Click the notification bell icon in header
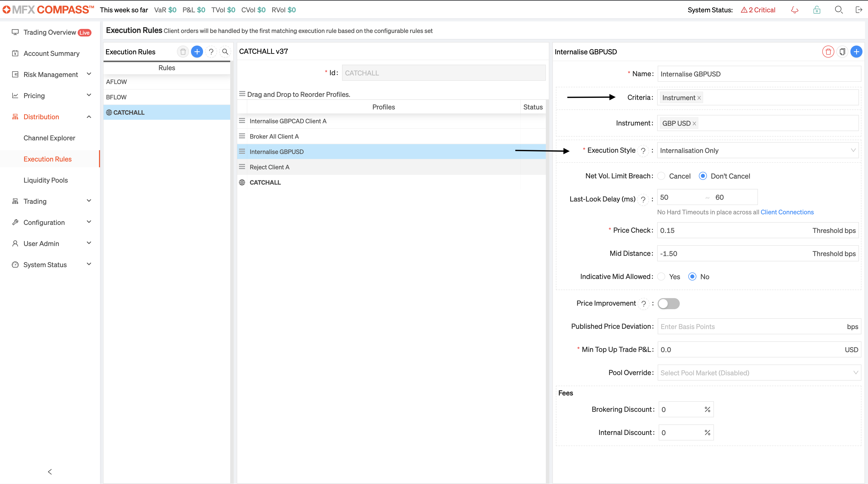Screen dimensions: 868x484 pos(795,10)
